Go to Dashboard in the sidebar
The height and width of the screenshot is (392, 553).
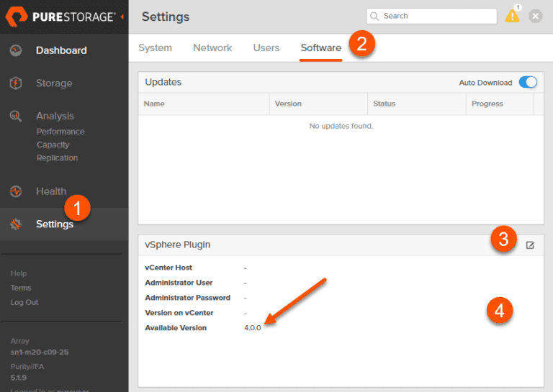[x=61, y=50]
